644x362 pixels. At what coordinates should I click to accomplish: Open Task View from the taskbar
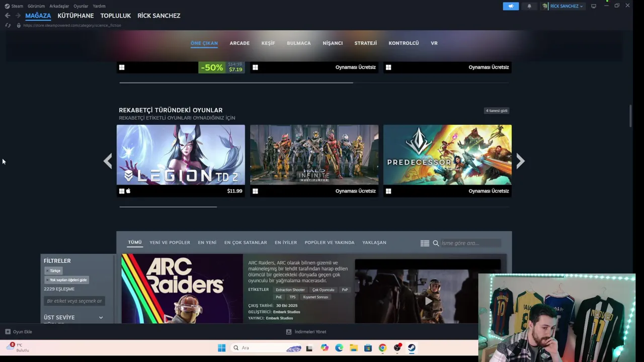309,348
